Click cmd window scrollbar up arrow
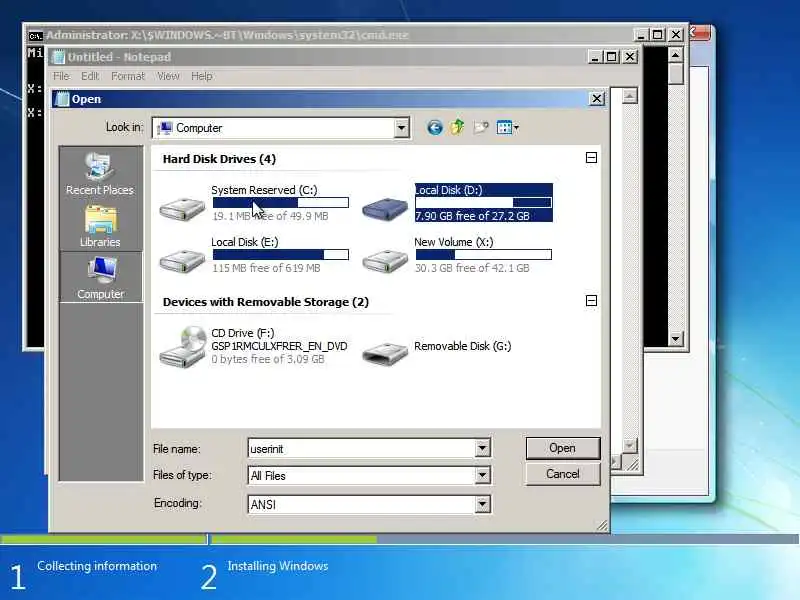This screenshot has width=800, height=600. (x=676, y=55)
